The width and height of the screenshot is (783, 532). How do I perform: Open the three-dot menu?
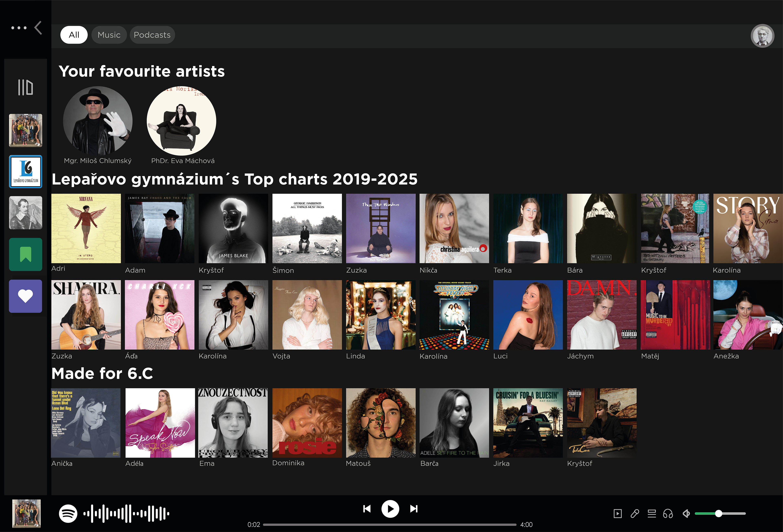click(19, 28)
